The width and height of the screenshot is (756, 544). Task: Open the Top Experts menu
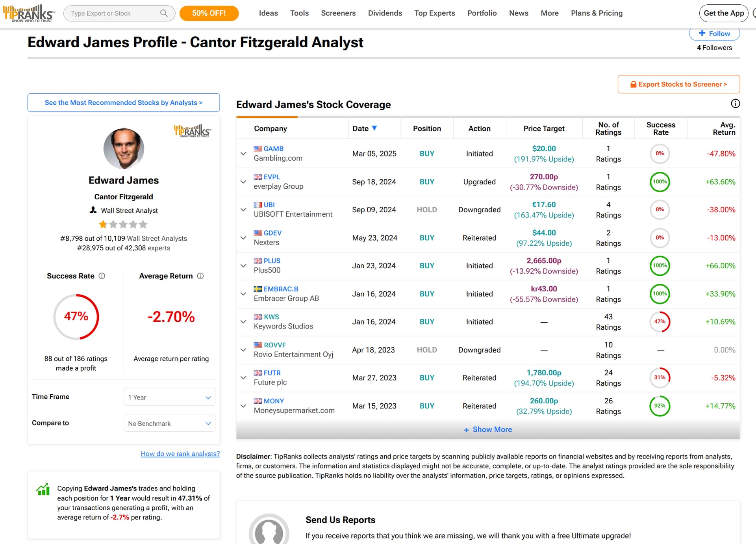point(434,13)
